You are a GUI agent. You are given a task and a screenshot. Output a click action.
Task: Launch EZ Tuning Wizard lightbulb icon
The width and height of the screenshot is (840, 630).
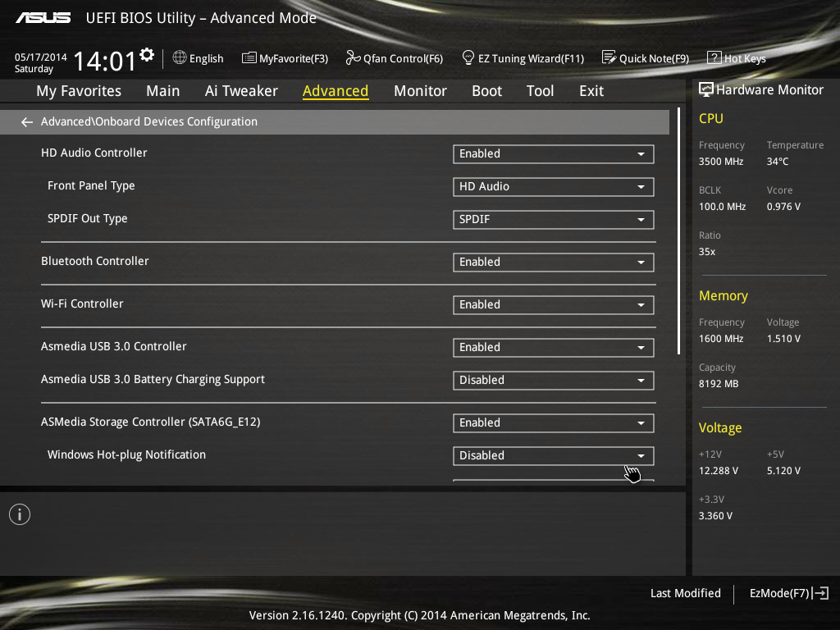(x=468, y=57)
